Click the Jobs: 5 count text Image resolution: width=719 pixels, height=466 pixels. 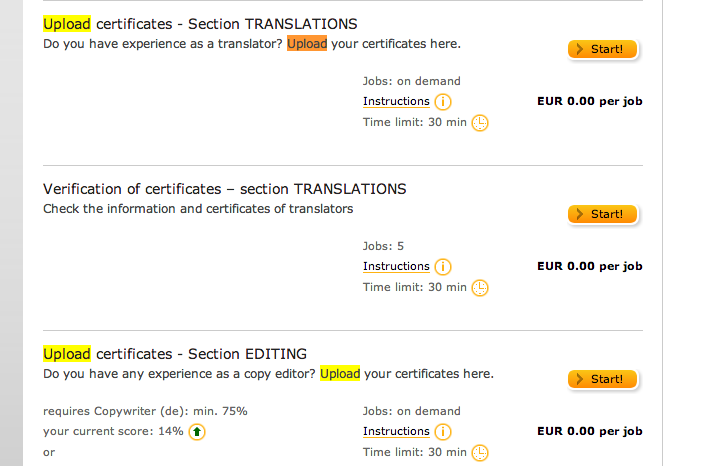click(383, 246)
